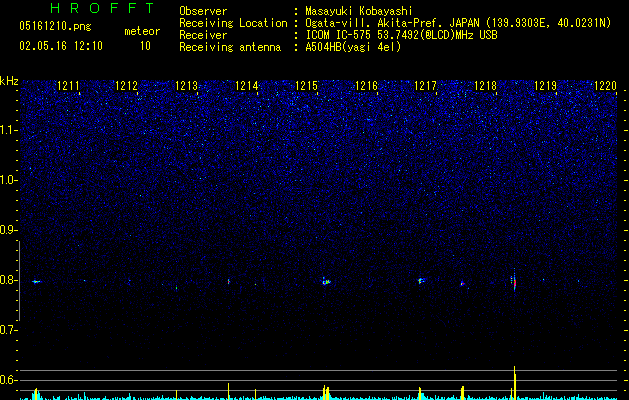Click time marker 1212

[x=126, y=86]
